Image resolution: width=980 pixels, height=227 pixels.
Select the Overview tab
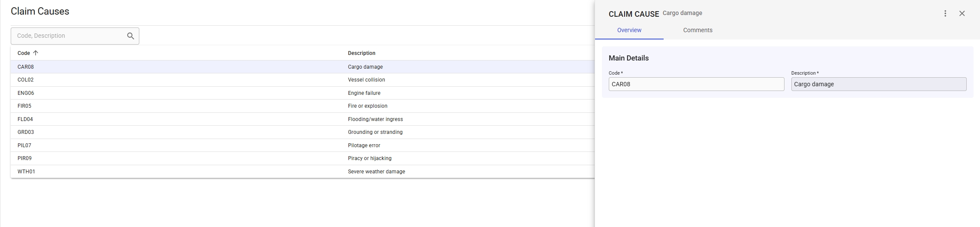point(629,30)
